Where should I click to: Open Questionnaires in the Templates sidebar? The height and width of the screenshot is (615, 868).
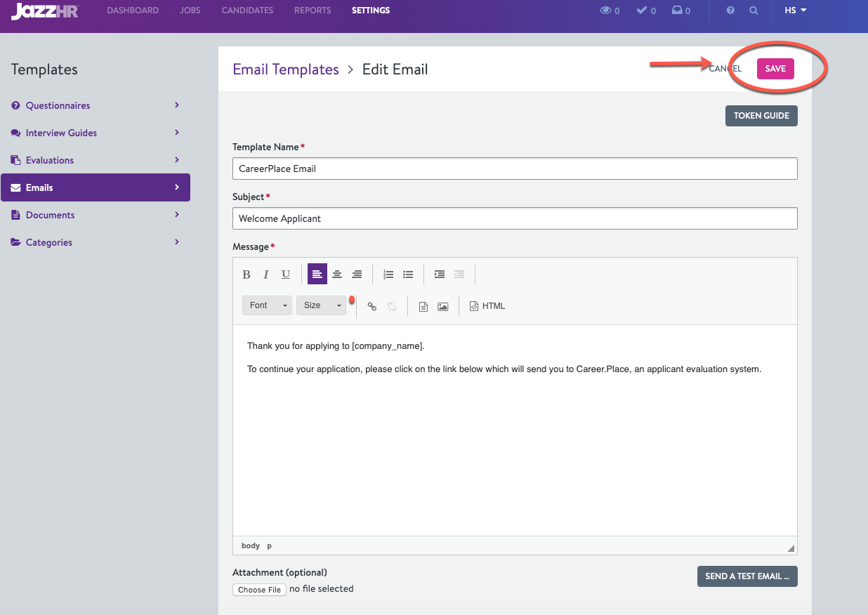pyautogui.click(x=58, y=105)
